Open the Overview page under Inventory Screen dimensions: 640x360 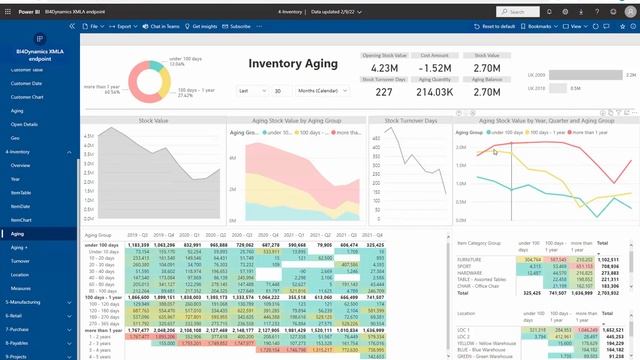pyautogui.click(x=20, y=165)
